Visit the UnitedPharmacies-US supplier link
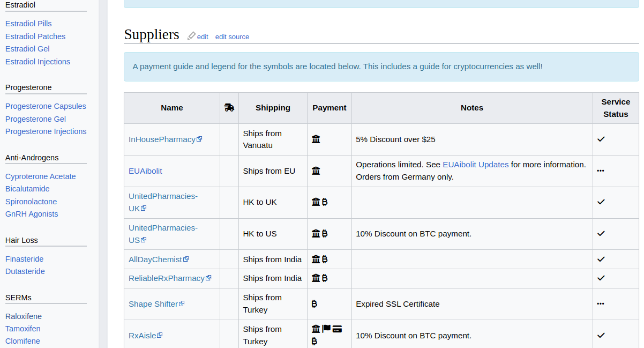 [163, 234]
